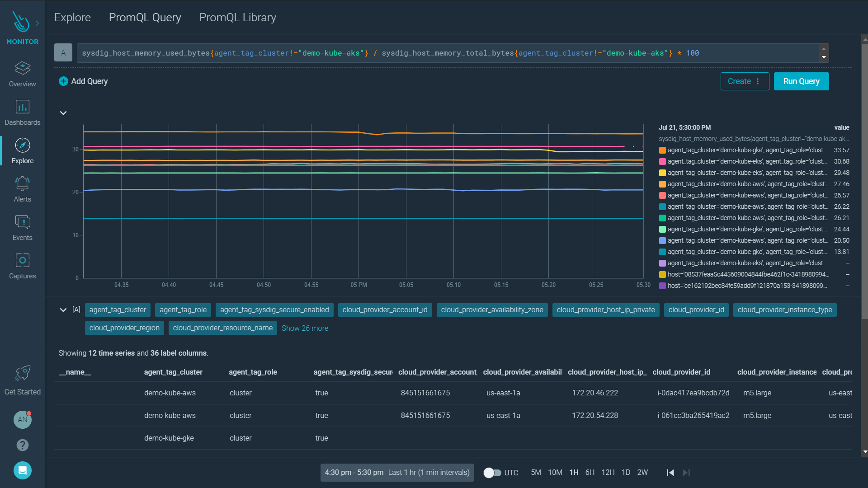This screenshot has width=868, height=488.
Task: Expand the sidebar with the chevron arrow
Action: [37, 23]
